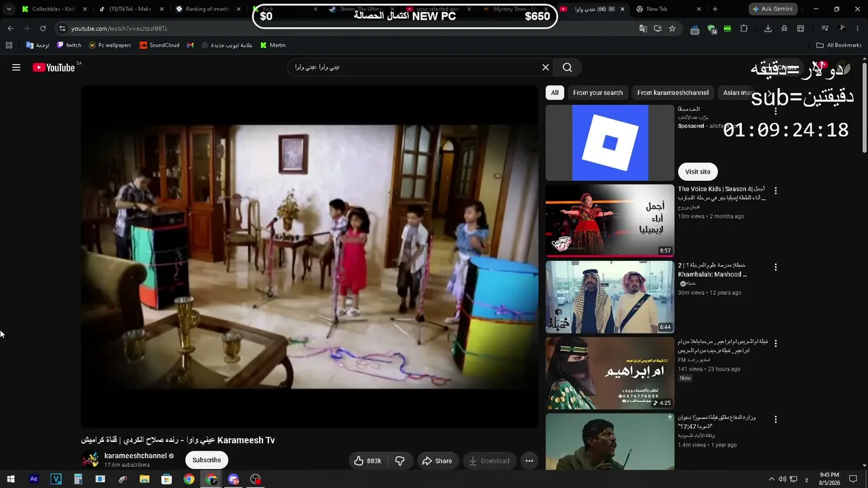Open the Windows Start menu
The image size is (868, 488).
coord(10,479)
